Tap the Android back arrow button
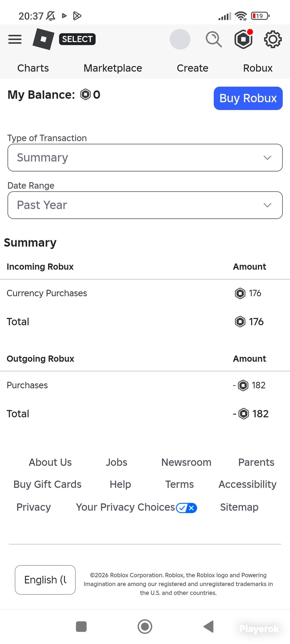The width and height of the screenshot is (290, 644). (209, 626)
